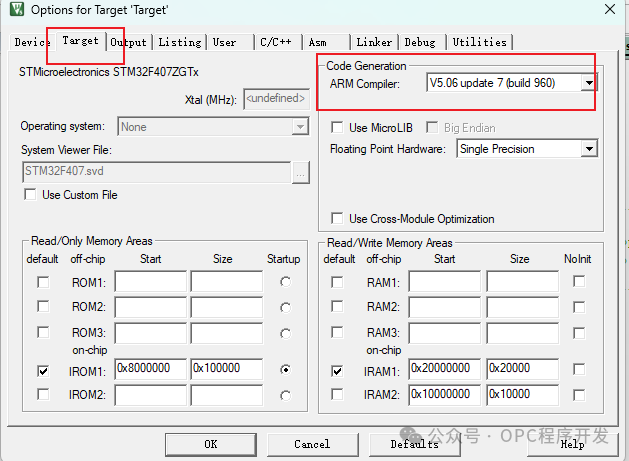The height and width of the screenshot is (461, 629).
Task: Edit the IROM1 Start value 0x8000000
Action: [151, 369]
